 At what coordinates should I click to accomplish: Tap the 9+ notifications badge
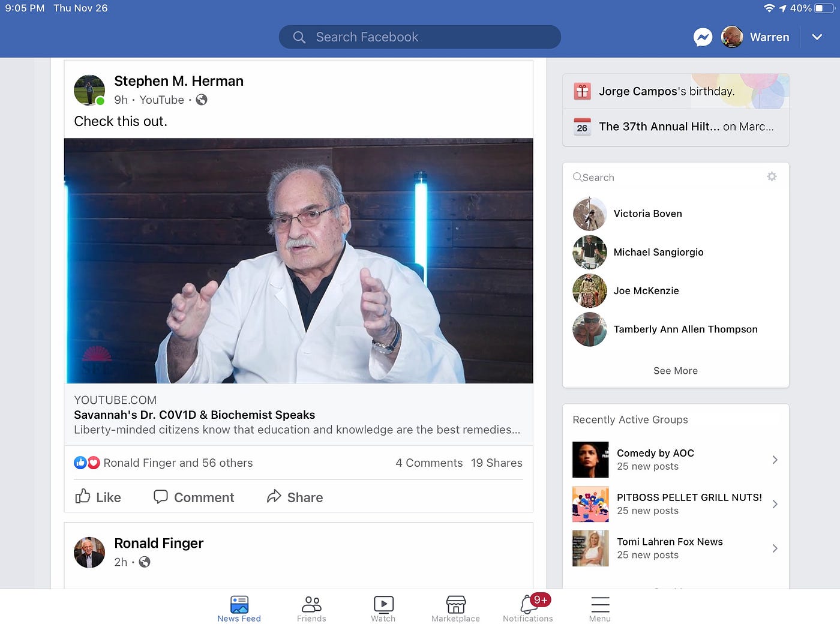pyautogui.click(x=541, y=599)
